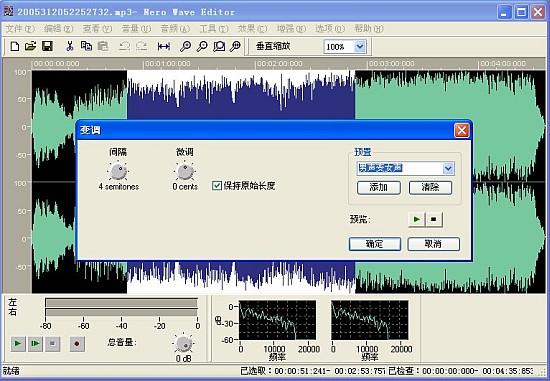The image size is (550, 381).
Task: Undo the last action via toolbar arrow
Action: pyautogui.click(x=125, y=46)
